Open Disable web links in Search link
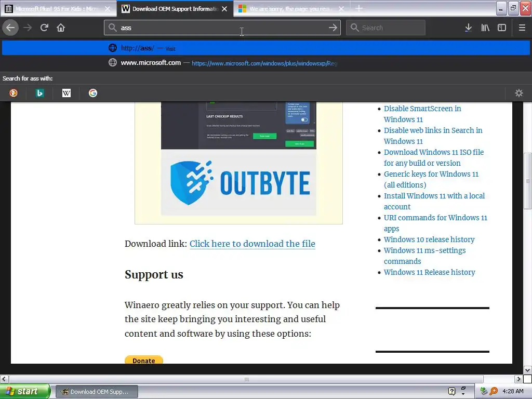The image size is (532, 399). point(433,136)
